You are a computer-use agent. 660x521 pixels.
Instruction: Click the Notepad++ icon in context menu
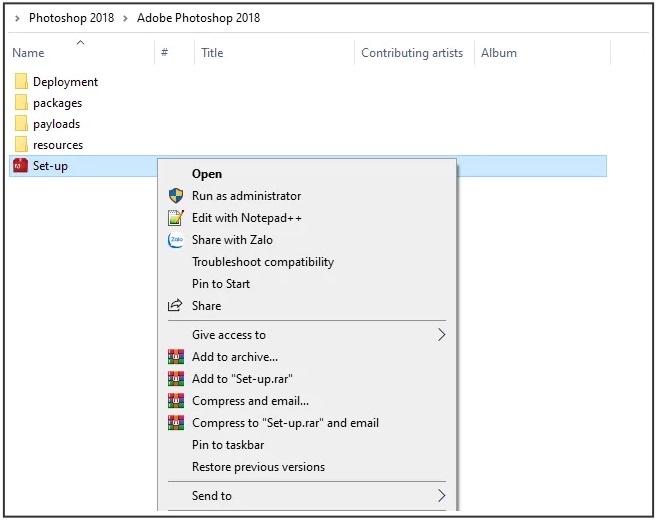pos(176,218)
